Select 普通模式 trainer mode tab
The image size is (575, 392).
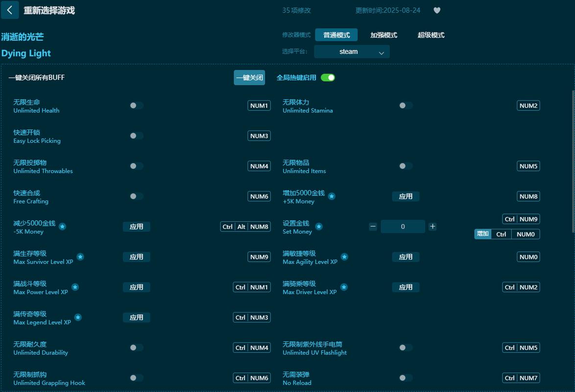(336, 35)
